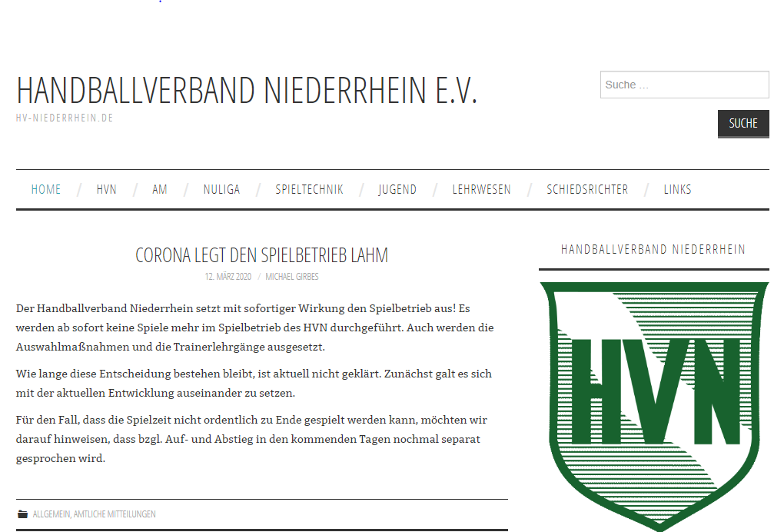The width and height of the screenshot is (774, 532).
Task: Click paragraph starting 'Wie lange diese Entscheidung'
Action: click(254, 384)
